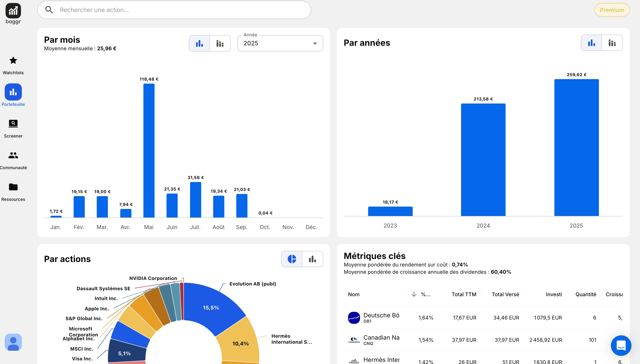Open Watchlists star icon
This screenshot has width=640, height=364.
(x=13, y=60)
